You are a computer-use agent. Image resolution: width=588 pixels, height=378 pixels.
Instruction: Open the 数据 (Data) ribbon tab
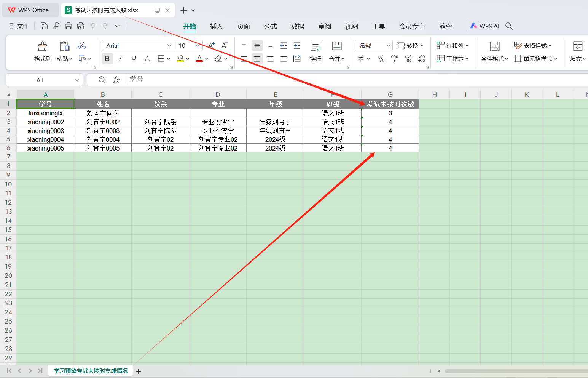297,26
